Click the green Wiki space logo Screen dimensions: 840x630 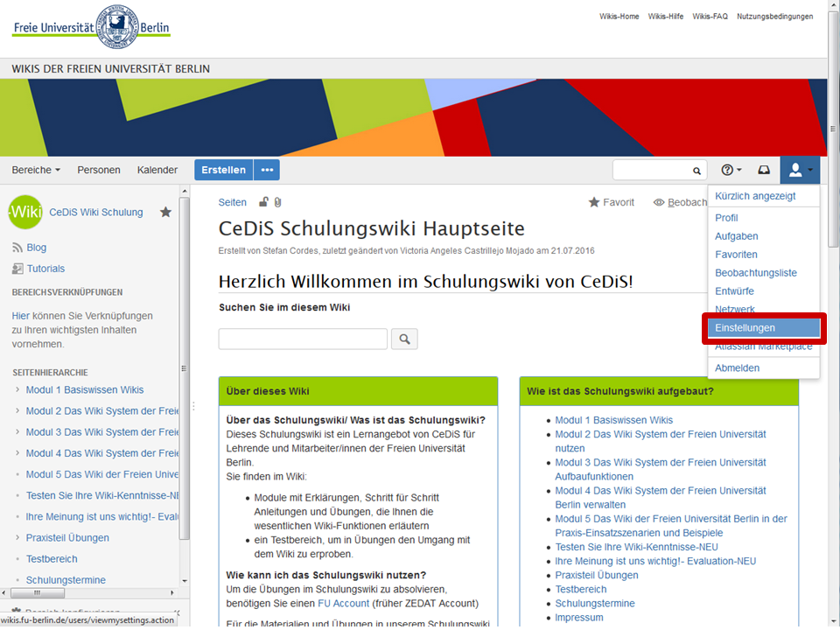(25, 212)
